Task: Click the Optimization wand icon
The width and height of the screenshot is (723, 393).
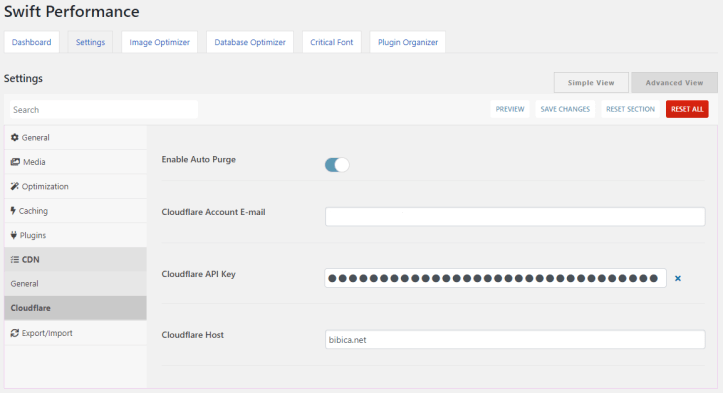Action: pyautogui.click(x=15, y=186)
